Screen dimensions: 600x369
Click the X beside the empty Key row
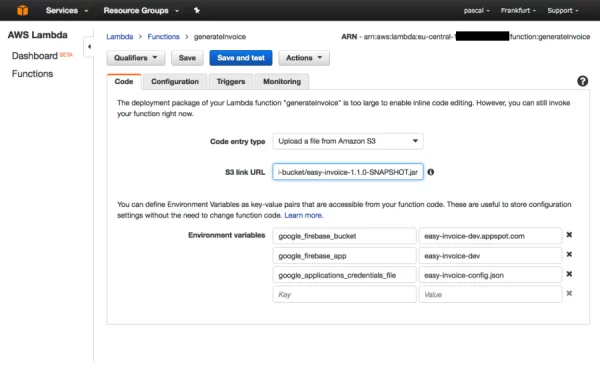[x=569, y=293]
